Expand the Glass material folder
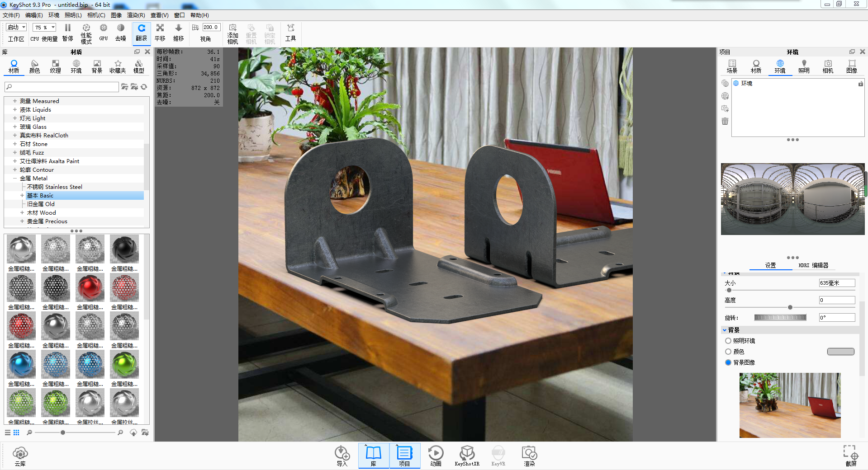868x470 pixels. click(15, 127)
